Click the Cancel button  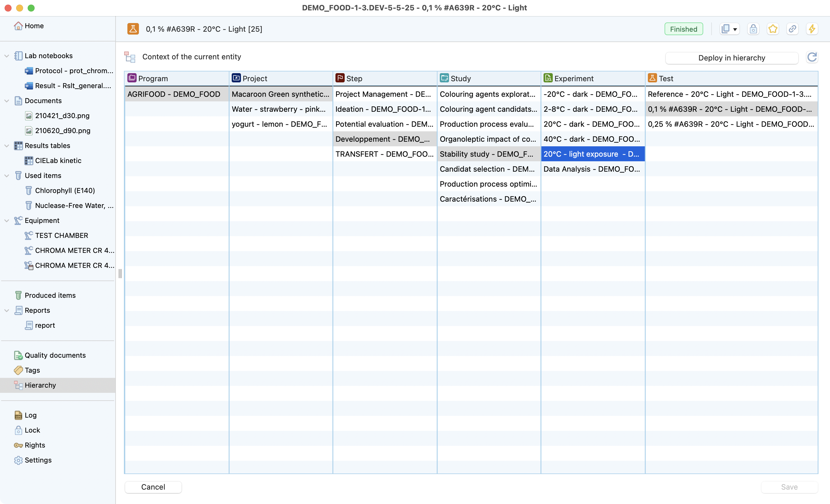point(153,487)
